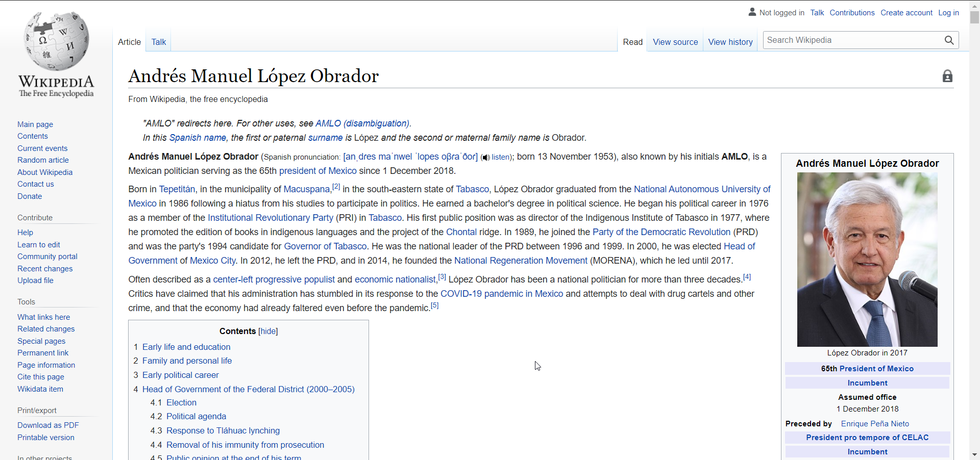Open COVID-19 pandemic in Mexico link
Image resolution: width=980 pixels, height=460 pixels.
coord(502,294)
